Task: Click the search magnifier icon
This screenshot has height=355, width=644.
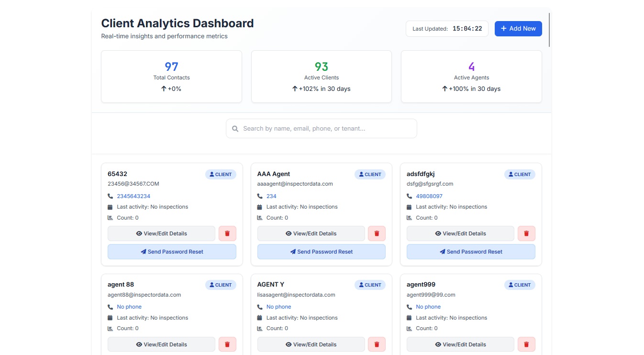Action: (x=235, y=129)
